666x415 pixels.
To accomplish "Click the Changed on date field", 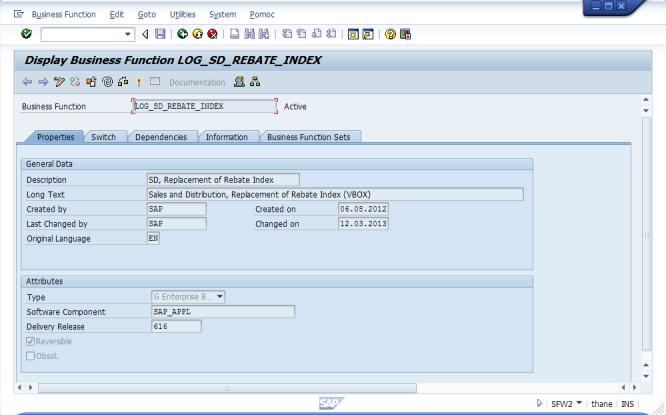I will (x=363, y=223).
